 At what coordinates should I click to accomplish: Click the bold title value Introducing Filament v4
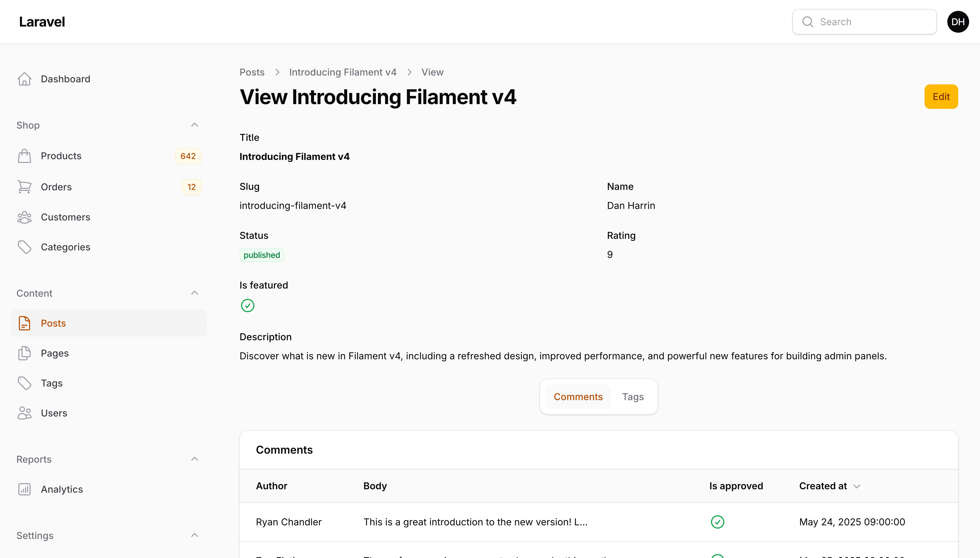294,157
